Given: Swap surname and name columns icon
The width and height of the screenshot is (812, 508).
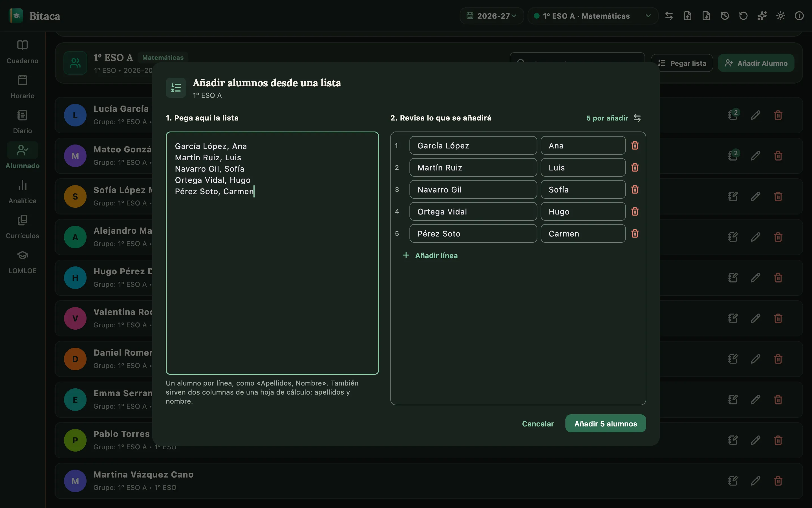Looking at the screenshot, I should point(637,118).
